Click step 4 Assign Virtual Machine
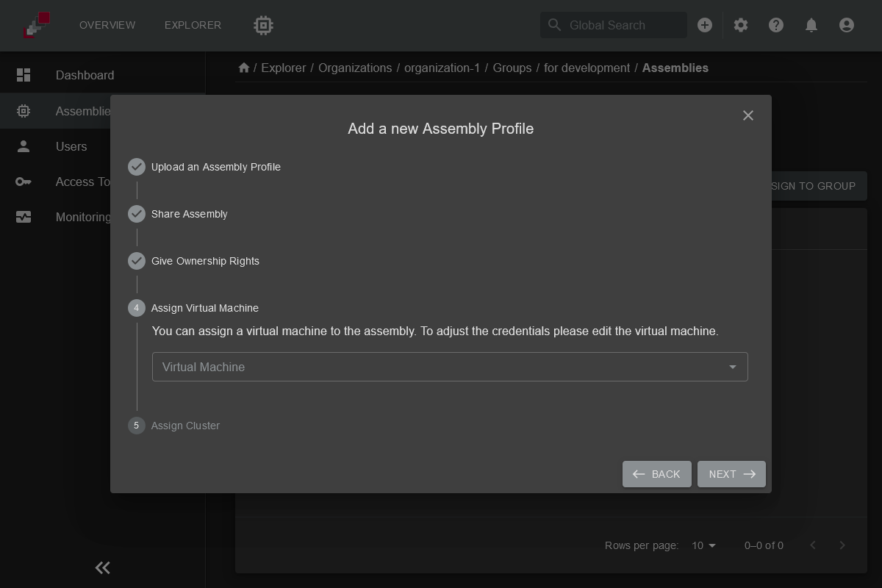Image resolution: width=882 pixels, height=588 pixels. 193,308
